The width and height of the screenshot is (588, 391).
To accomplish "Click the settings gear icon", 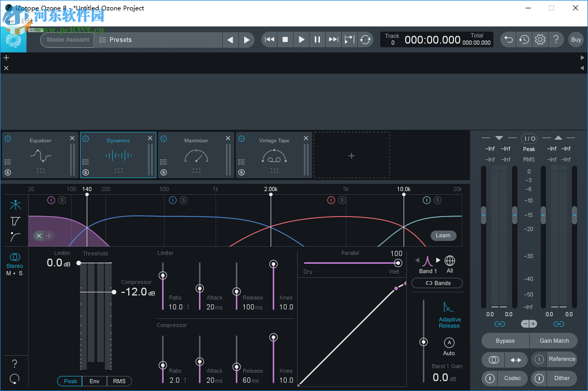I will (x=540, y=39).
